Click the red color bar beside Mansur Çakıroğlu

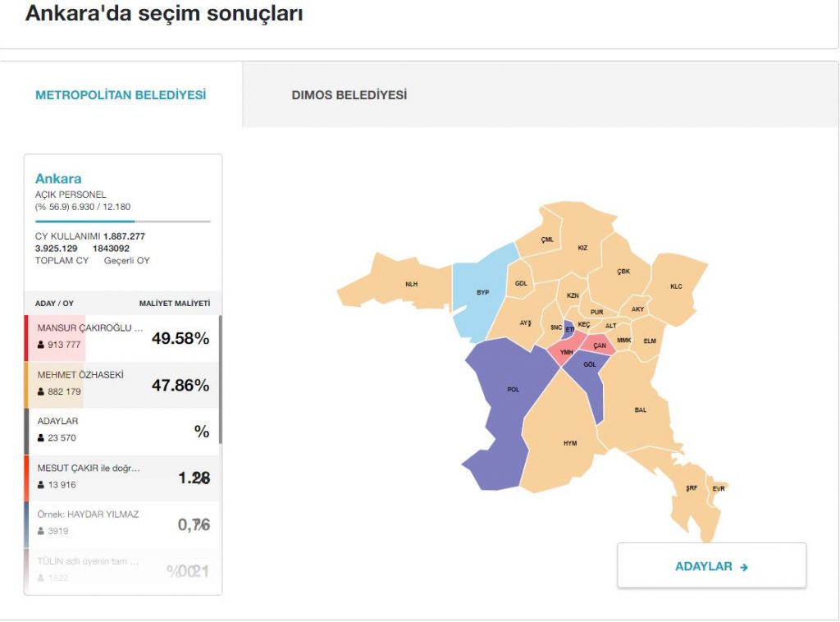pos(26,337)
